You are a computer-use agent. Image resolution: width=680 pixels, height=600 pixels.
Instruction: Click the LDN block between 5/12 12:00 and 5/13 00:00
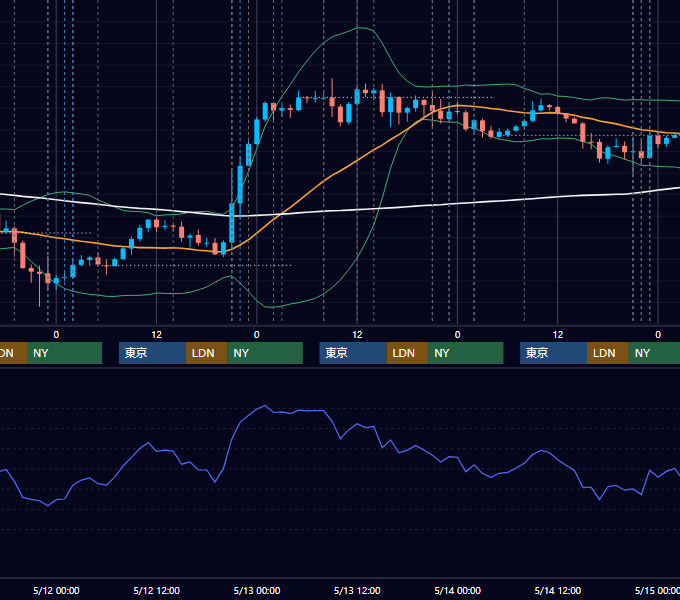click(206, 353)
